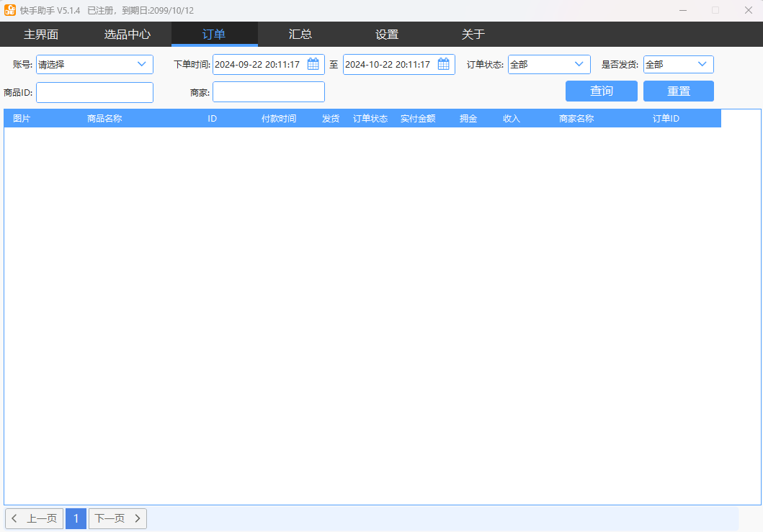Open the end date calendar picker icon

click(x=443, y=64)
